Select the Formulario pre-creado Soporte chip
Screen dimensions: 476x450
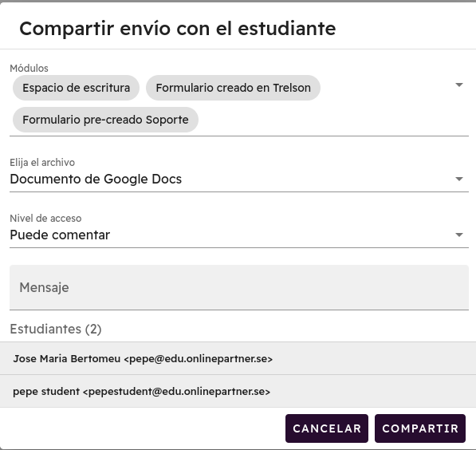(x=105, y=120)
